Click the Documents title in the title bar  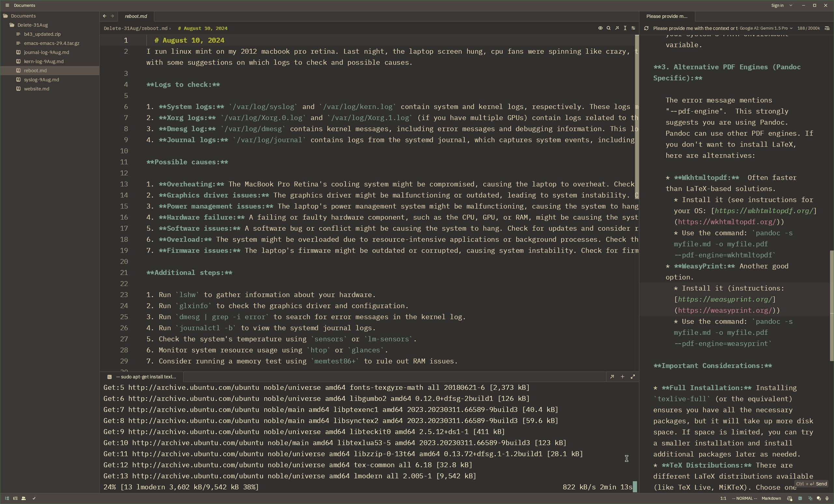24,6
